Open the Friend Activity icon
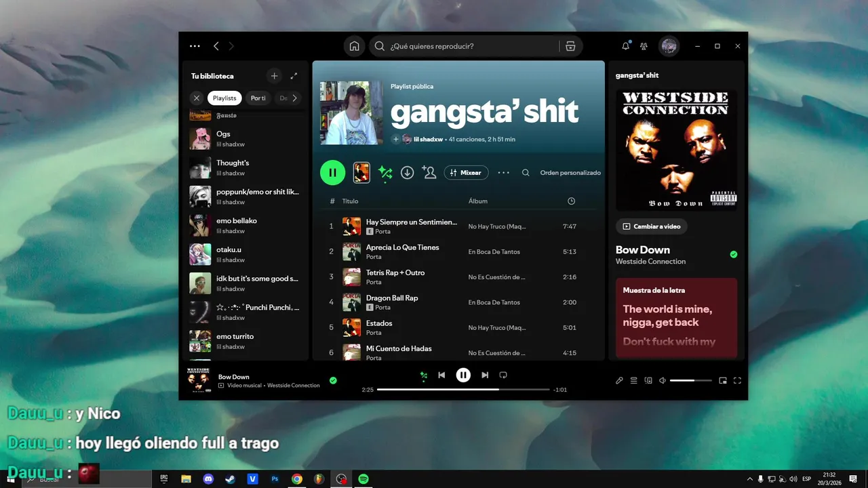The height and width of the screenshot is (488, 868). (x=644, y=46)
